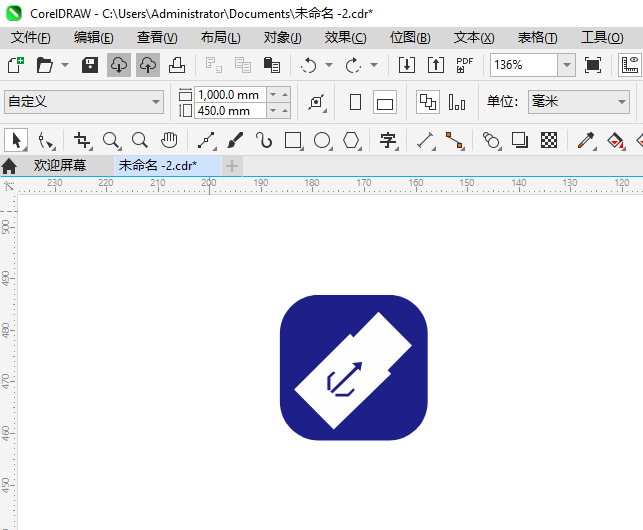Save the document with floppy icon
The height and width of the screenshot is (530, 643).
tap(90, 65)
